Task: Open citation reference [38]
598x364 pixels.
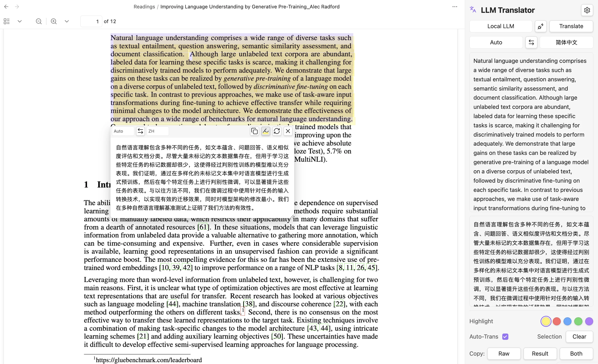Action: click(x=248, y=304)
